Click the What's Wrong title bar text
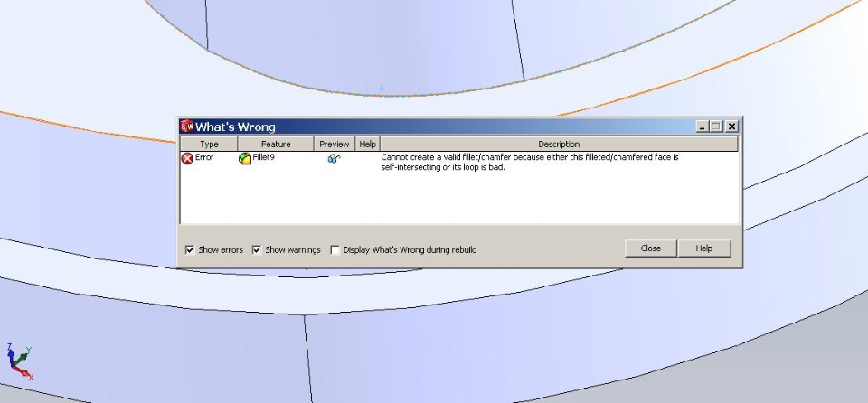This screenshot has width=868, height=403. tap(235, 127)
